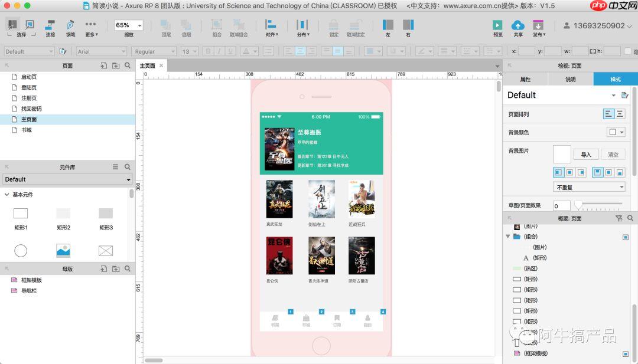Viewport: 638px width, 364px height.
Task: Open the Default widget library dropdown
Action: (67, 179)
